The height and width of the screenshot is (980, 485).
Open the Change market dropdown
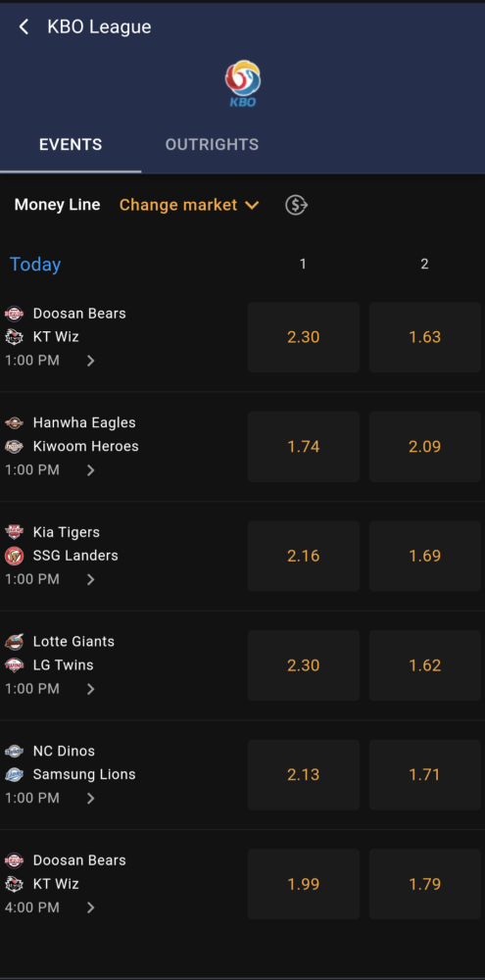coord(189,205)
